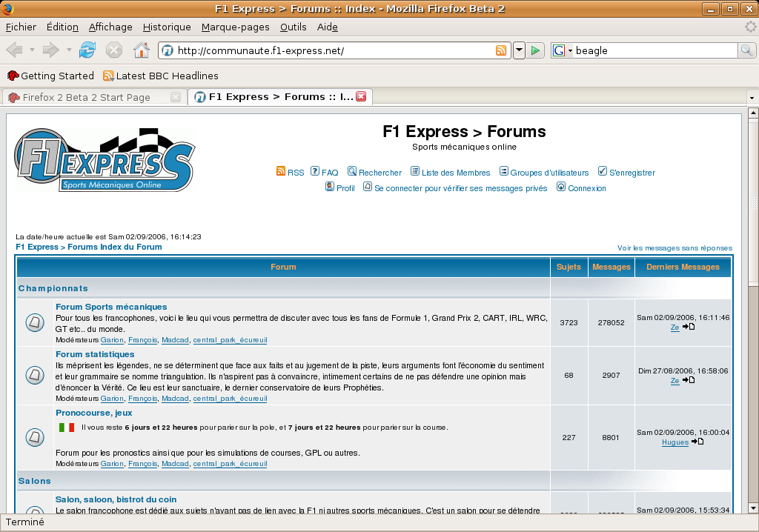Open Forum Sports mécaniques

pyautogui.click(x=111, y=307)
